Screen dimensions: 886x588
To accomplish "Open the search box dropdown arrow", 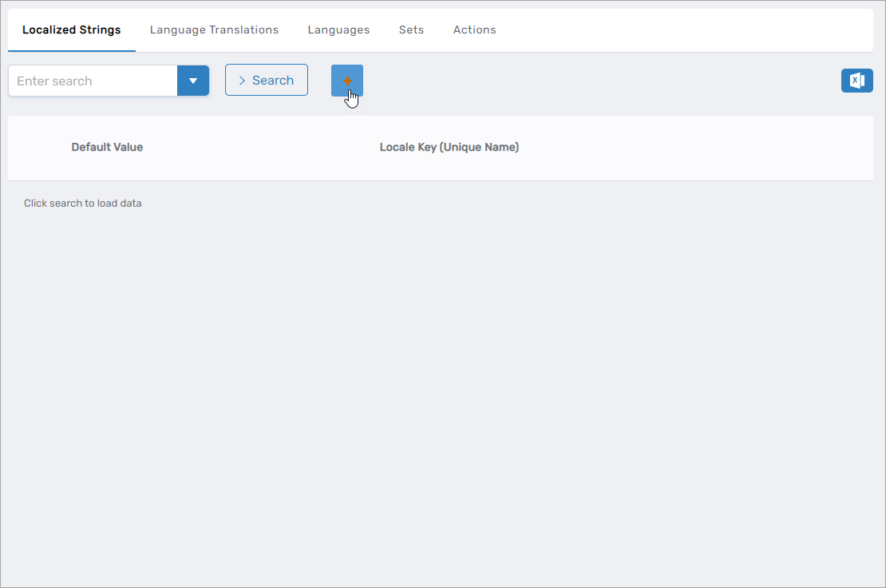I will (193, 81).
